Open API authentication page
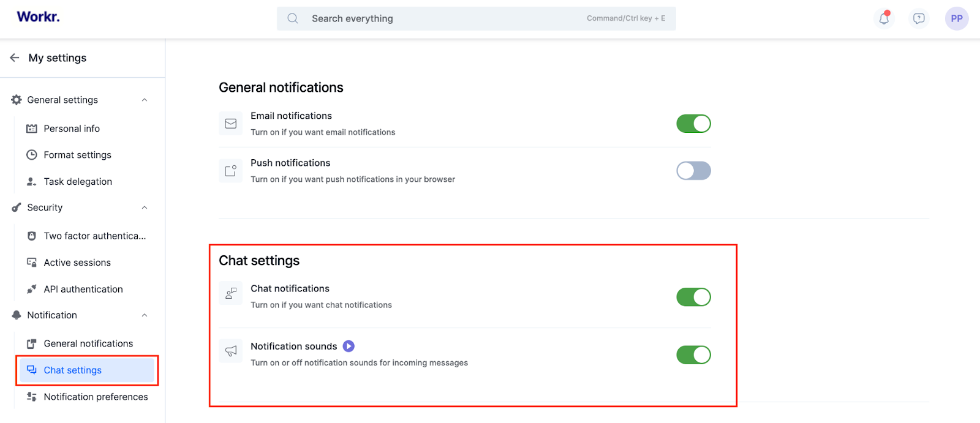 (85, 289)
